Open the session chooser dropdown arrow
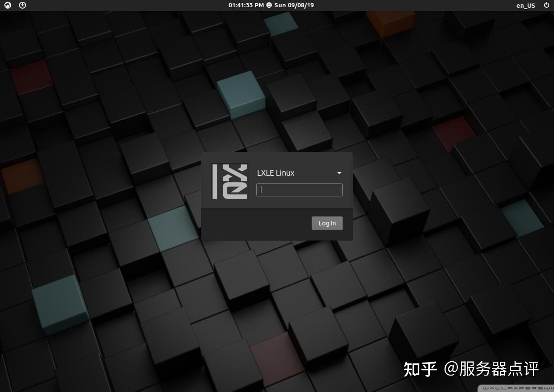 click(x=339, y=173)
